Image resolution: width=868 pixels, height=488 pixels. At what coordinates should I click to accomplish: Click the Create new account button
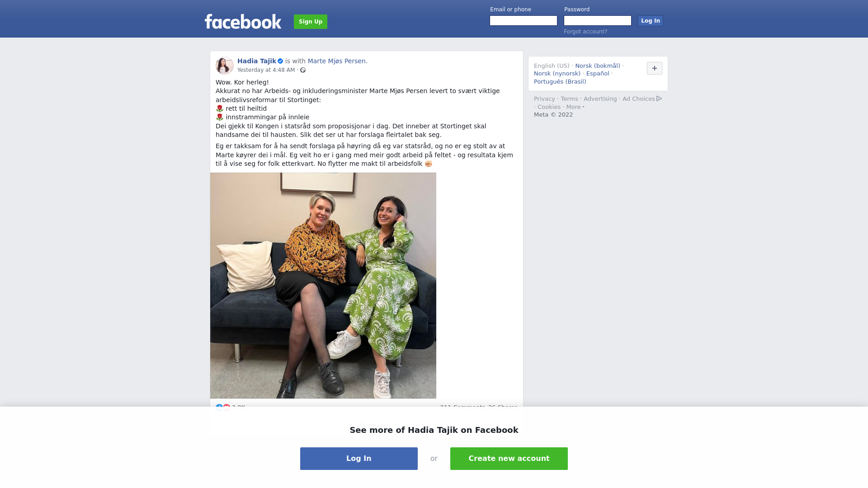coord(509,459)
